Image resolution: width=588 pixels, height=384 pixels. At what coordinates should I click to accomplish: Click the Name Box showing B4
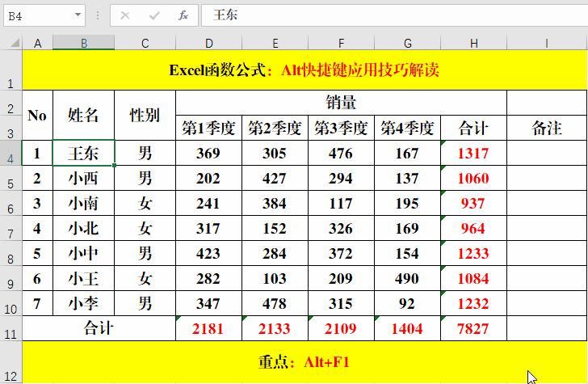44,15
